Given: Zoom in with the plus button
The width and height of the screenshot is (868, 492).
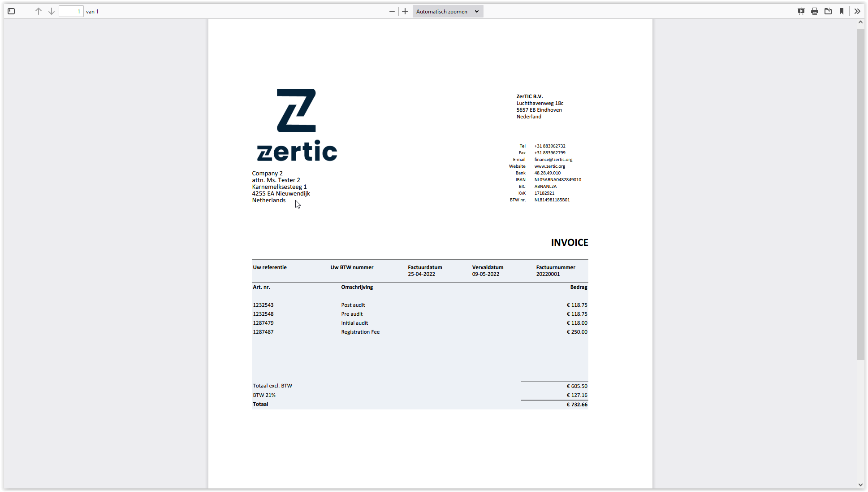Looking at the screenshot, I should [x=405, y=11].
